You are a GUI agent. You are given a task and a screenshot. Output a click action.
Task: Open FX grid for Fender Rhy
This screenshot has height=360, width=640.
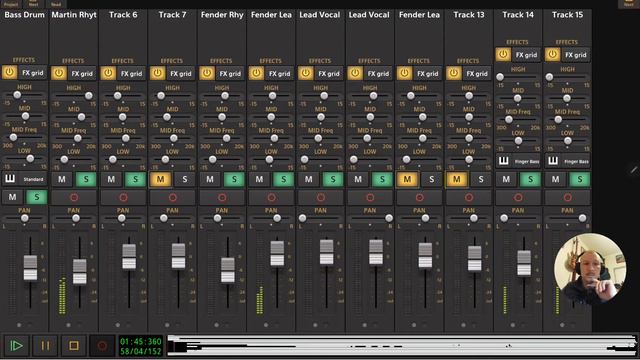[230, 73]
